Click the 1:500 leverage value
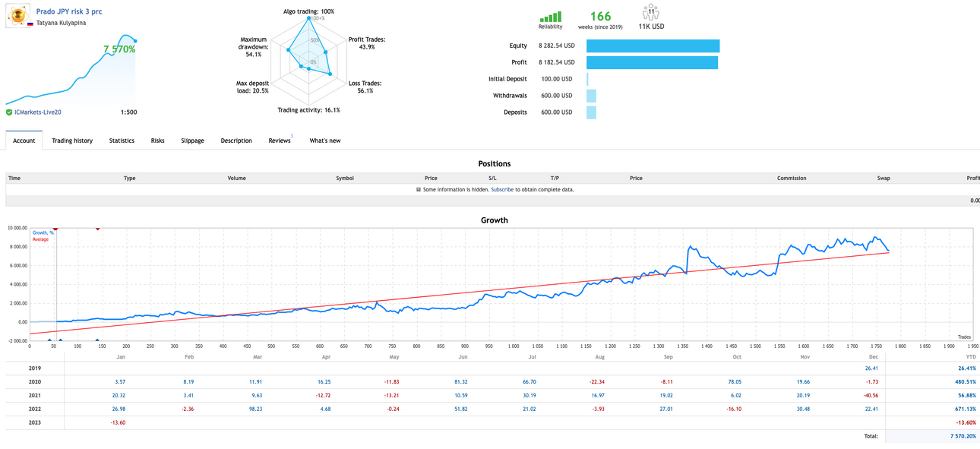Image resolution: width=980 pixels, height=449 pixels. 128,112
